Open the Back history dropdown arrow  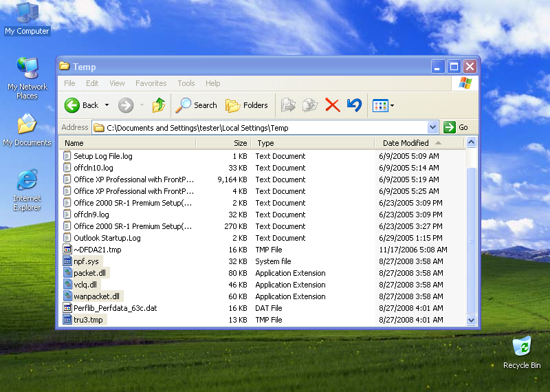coord(107,105)
